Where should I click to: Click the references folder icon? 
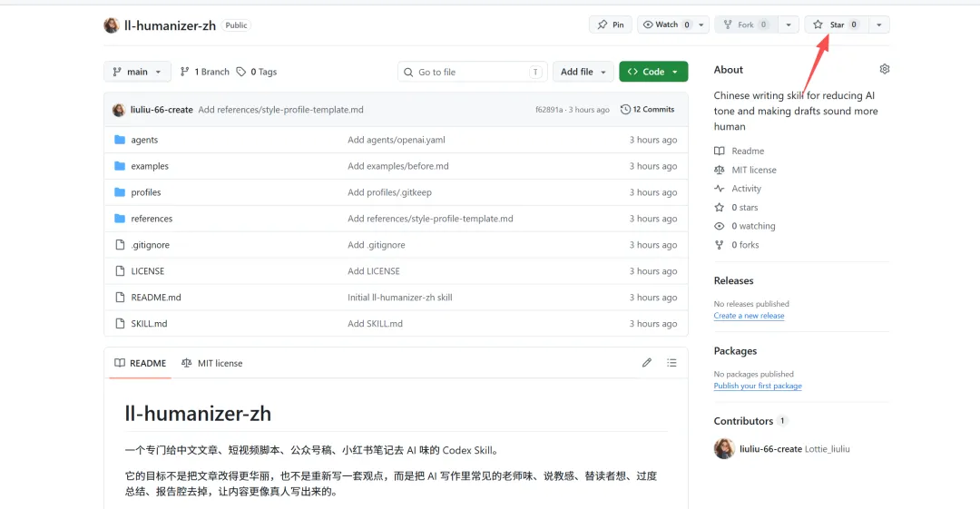pyautogui.click(x=120, y=219)
